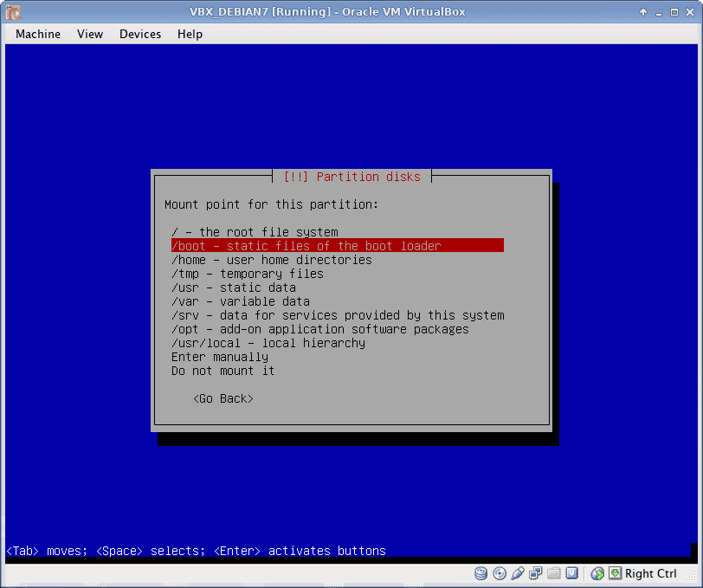Select the / root file system option

click(x=255, y=232)
